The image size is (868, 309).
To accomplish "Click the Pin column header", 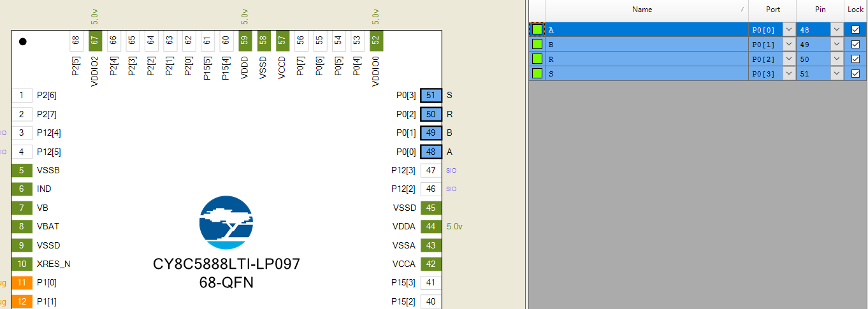I will (820, 10).
